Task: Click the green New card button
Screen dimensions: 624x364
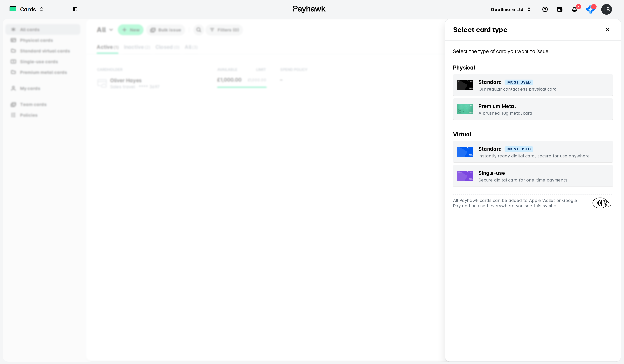Action: (x=130, y=30)
